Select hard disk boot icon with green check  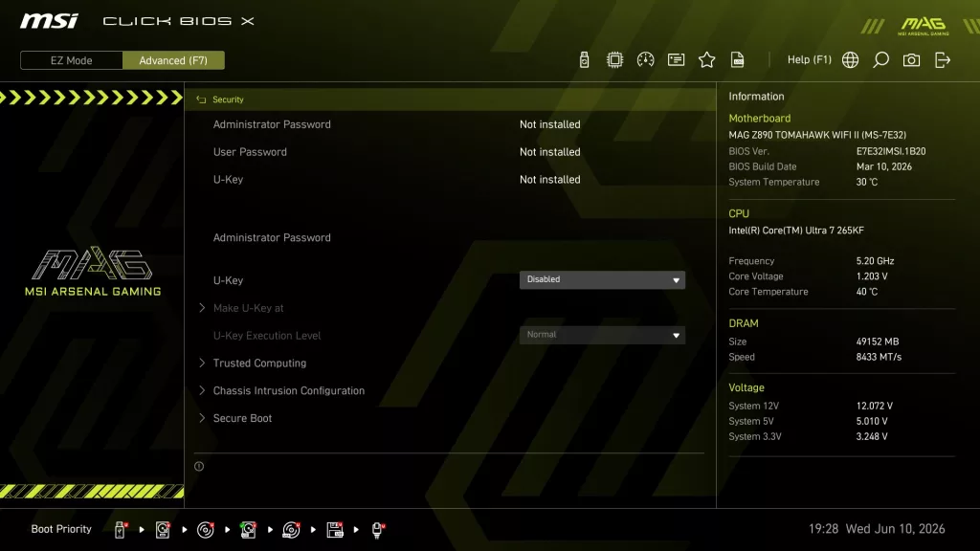248,530
